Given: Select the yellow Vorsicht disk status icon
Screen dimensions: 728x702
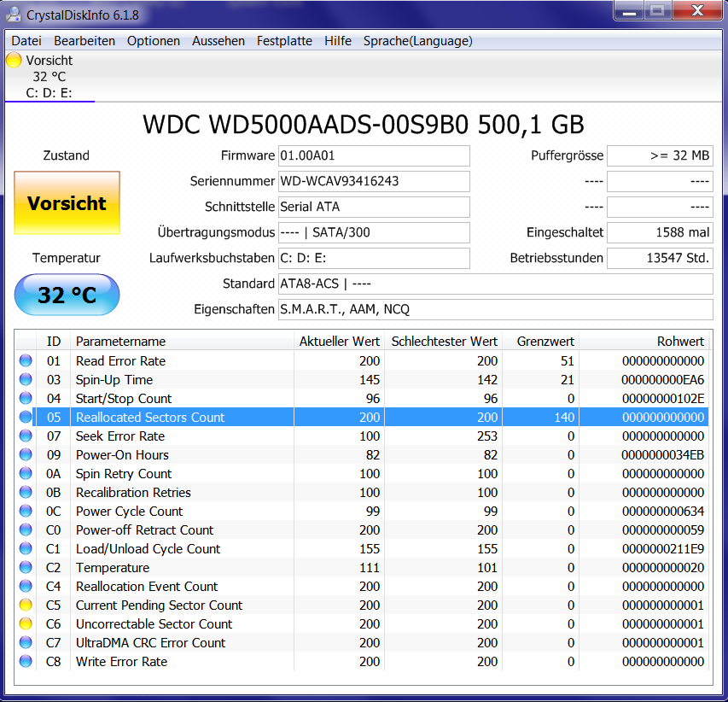Looking at the screenshot, I should click(14, 61).
